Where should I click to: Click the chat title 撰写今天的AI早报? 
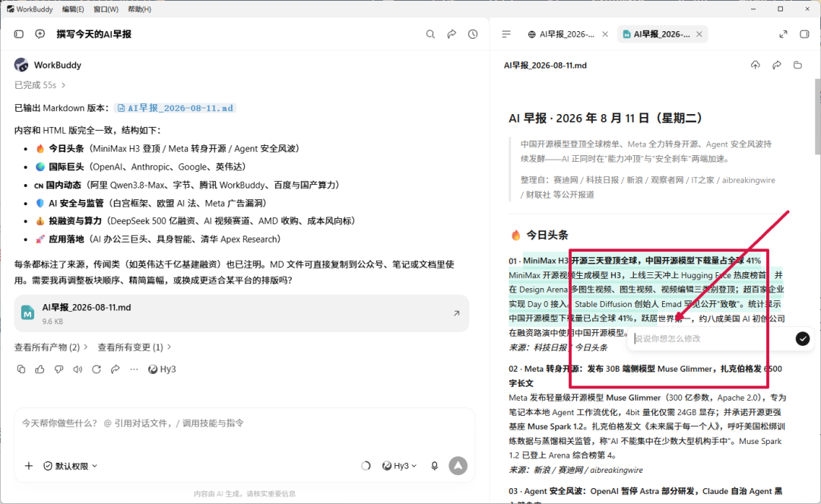coord(94,34)
